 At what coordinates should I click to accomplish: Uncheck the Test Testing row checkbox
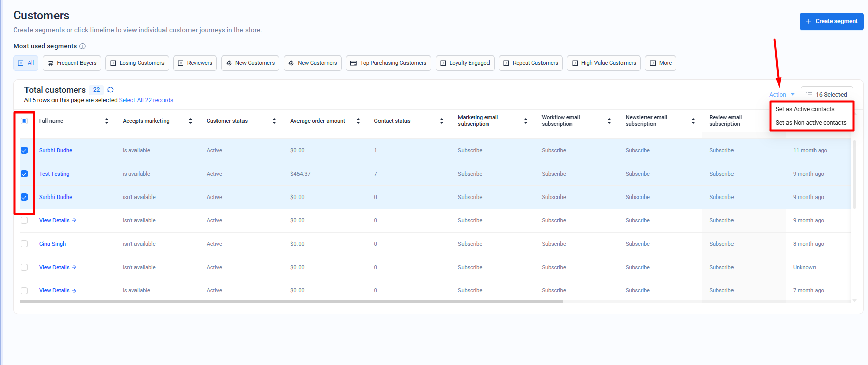(24, 174)
